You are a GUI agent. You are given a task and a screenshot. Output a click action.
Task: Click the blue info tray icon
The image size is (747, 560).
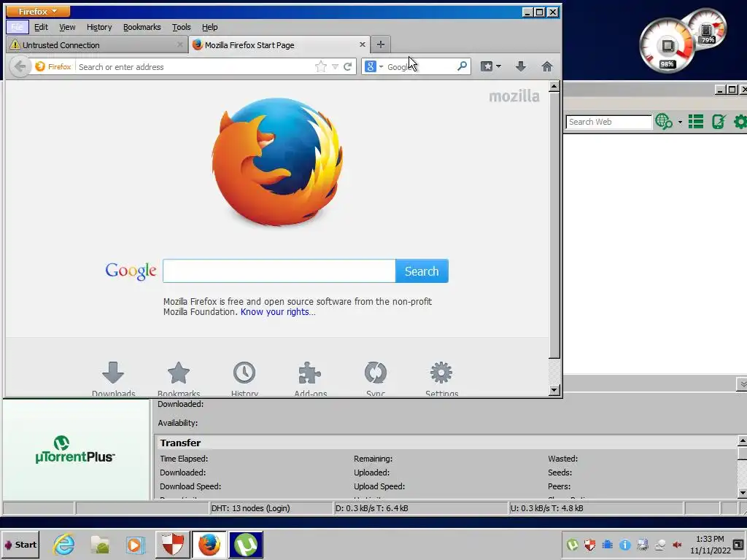pyautogui.click(x=625, y=545)
